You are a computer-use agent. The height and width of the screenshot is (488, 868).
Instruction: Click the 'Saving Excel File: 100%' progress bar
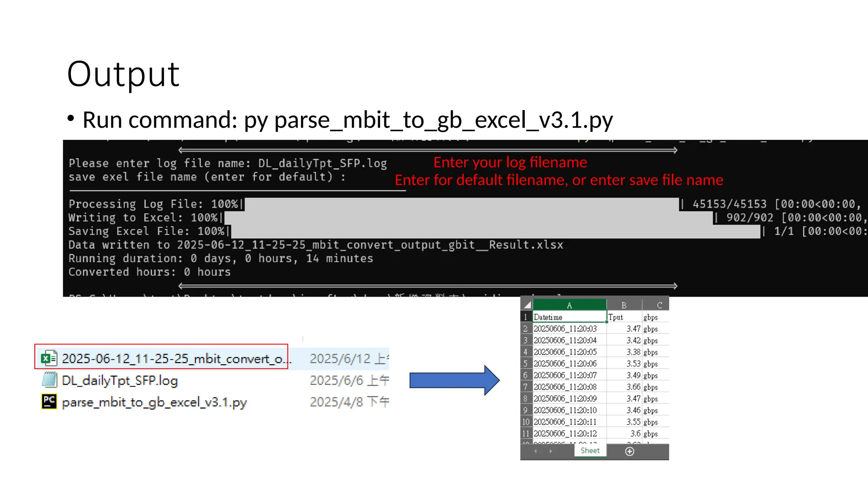point(496,231)
